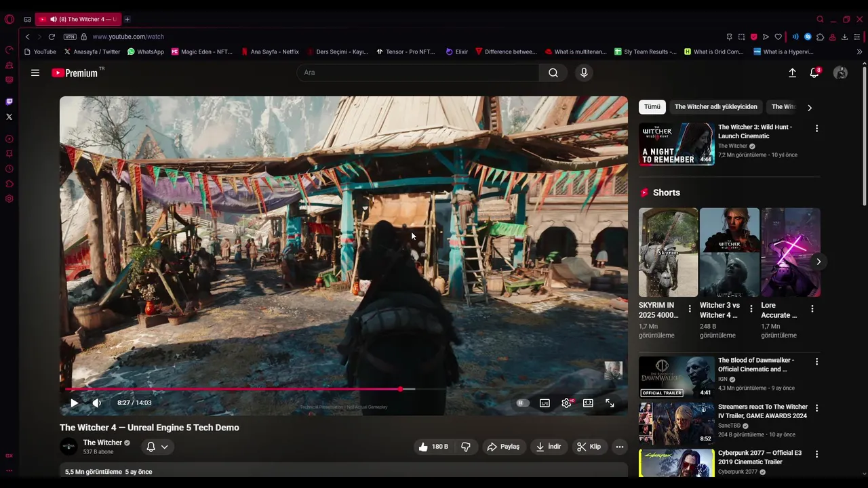Screen dimensions: 868x488
Task: Open browser extensions cube icon
Action: [x=820, y=37]
